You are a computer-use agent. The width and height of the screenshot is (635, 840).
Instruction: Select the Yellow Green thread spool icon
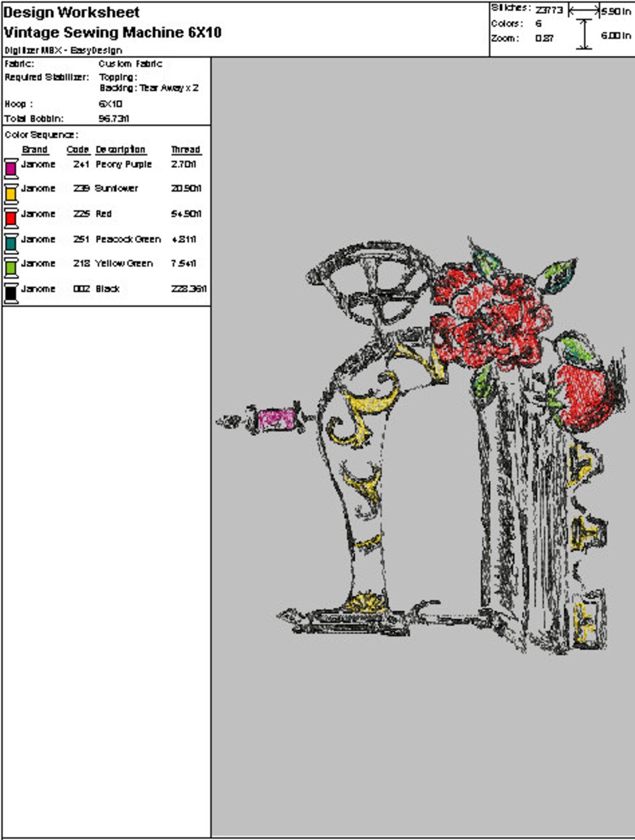(11, 267)
